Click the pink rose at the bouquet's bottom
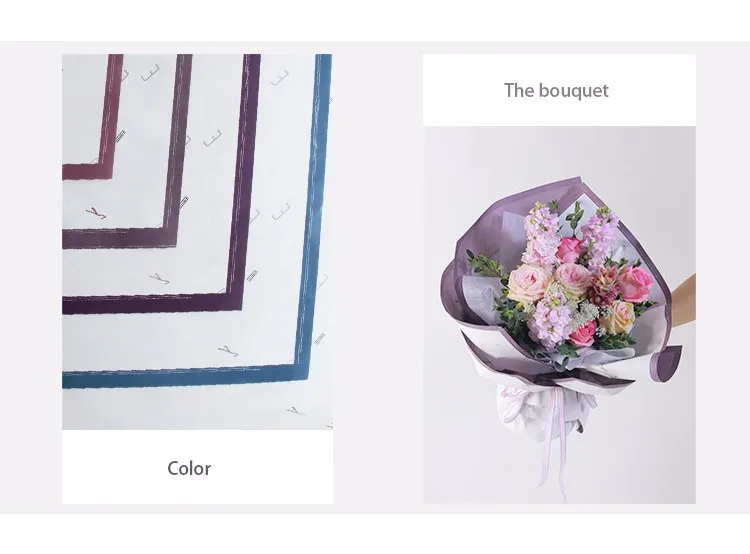This screenshot has width=750, height=554. [584, 334]
